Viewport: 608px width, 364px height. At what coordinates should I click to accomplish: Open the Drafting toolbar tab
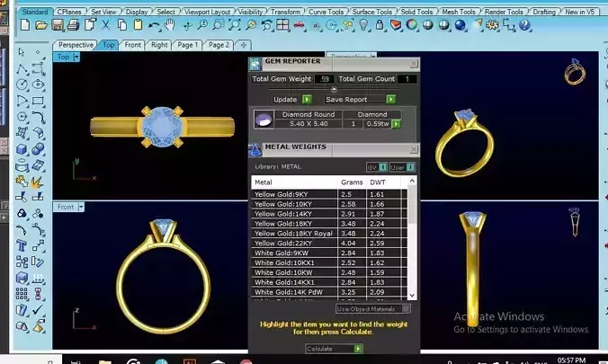point(544,12)
